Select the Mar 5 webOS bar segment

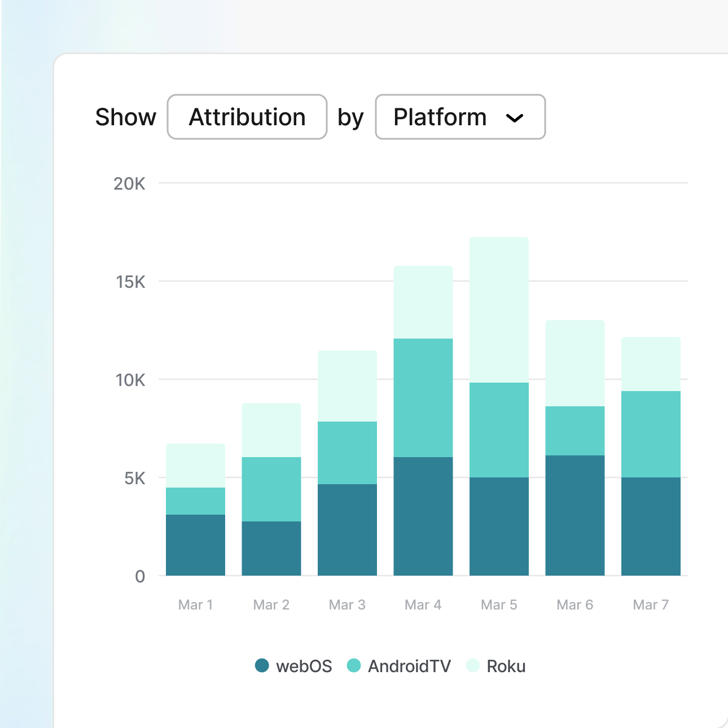[499, 527]
